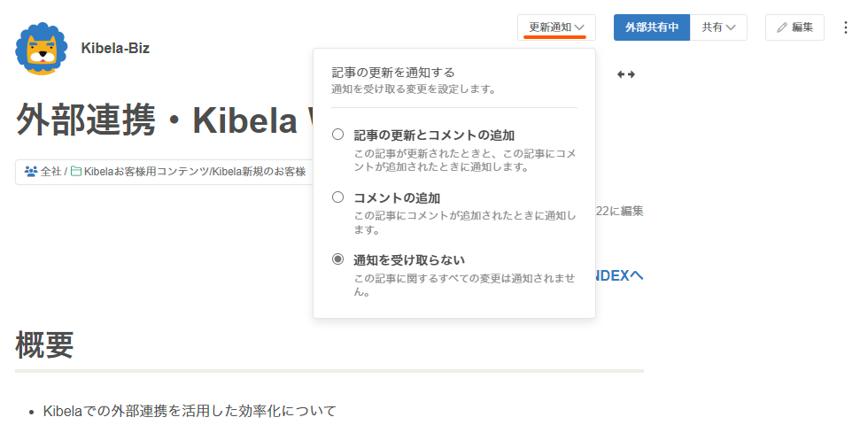
Task: Open the Kibela-Biz author link
Action: point(115,48)
